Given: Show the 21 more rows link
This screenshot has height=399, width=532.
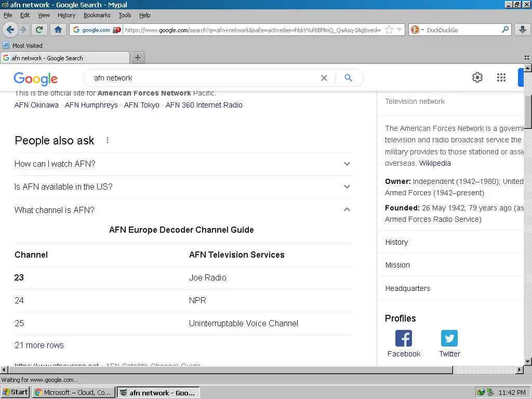Looking at the screenshot, I should (39, 345).
